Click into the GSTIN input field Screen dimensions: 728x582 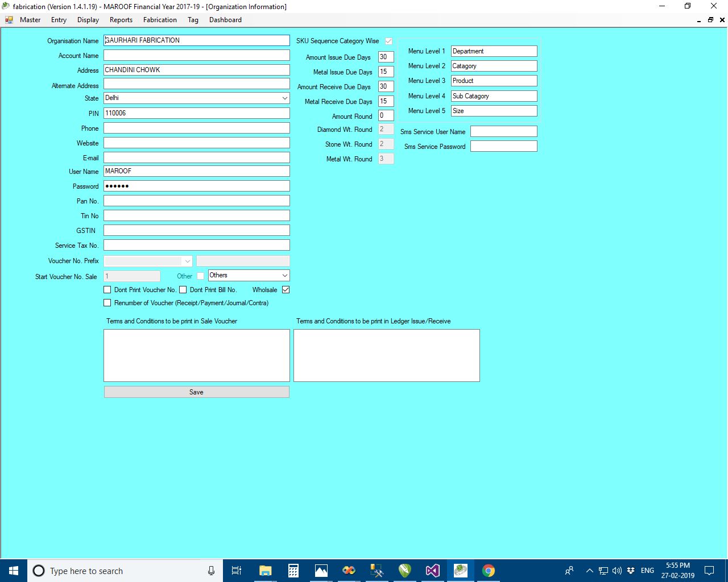[x=196, y=230]
